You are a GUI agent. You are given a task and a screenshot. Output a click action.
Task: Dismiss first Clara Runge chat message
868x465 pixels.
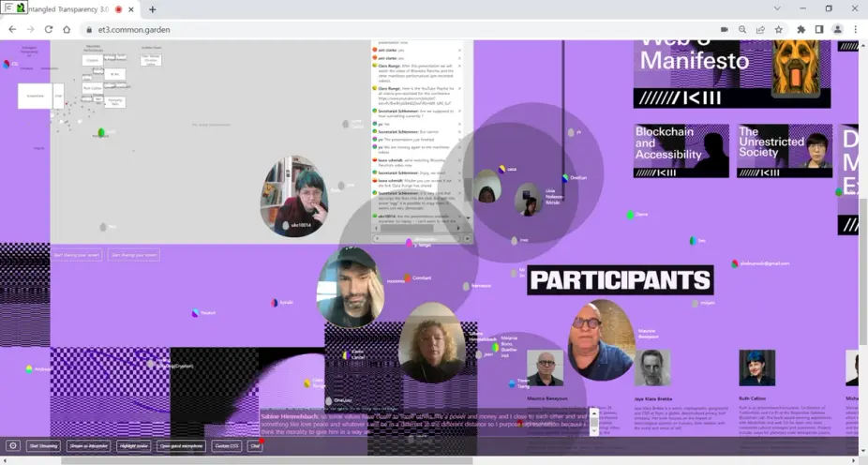pyautogui.click(x=459, y=66)
